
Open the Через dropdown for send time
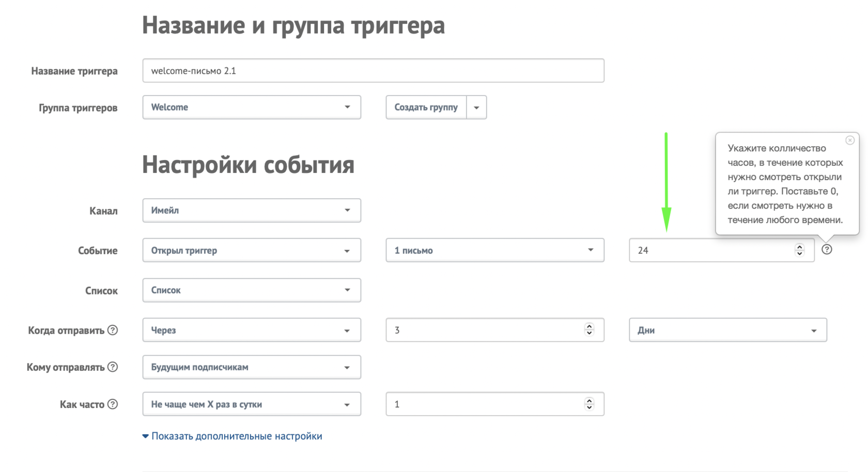(252, 330)
